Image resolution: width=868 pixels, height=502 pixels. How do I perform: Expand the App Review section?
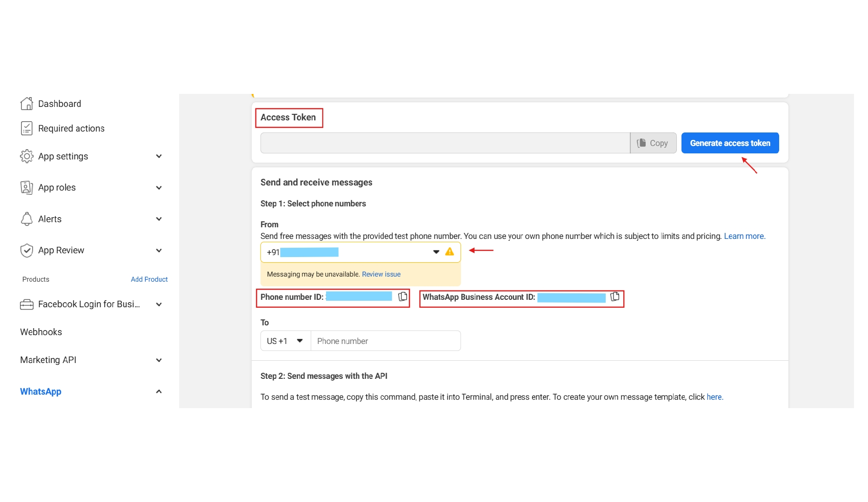click(x=159, y=251)
